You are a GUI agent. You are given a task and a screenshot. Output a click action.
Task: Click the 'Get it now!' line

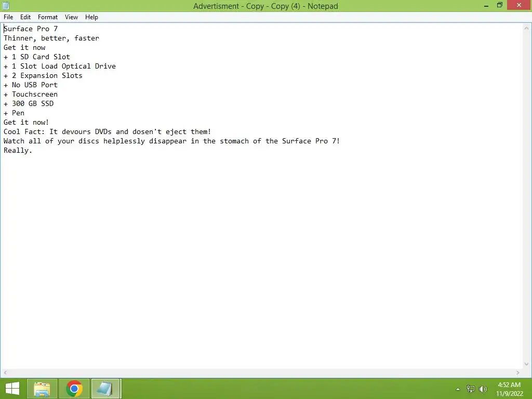click(26, 122)
